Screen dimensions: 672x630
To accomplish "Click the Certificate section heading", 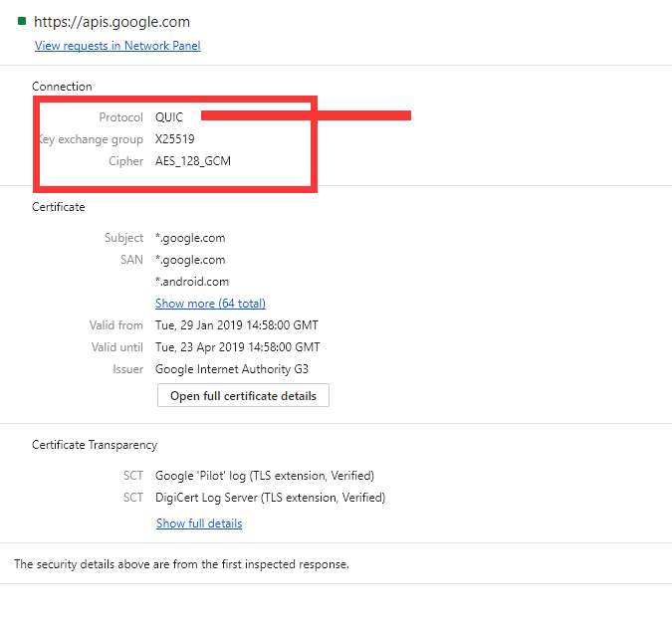I will (x=59, y=207).
